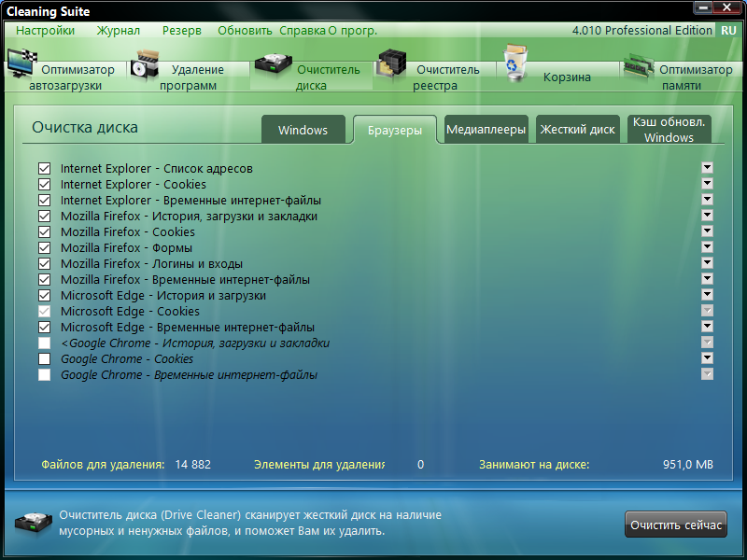The width and height of the screenshot is (747, 560).
Task: Open the Настройки menu
Action: click(x=45, y=31)
